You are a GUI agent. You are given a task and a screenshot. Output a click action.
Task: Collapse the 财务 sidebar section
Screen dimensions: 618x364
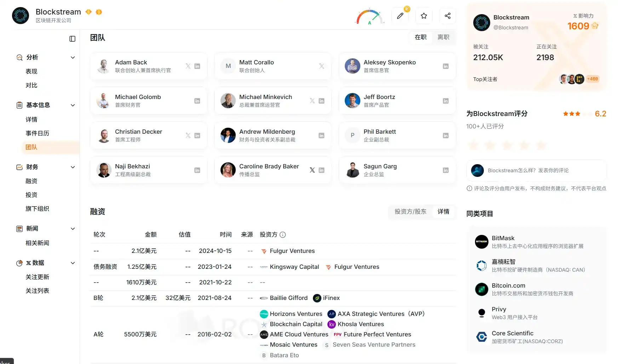73,167
